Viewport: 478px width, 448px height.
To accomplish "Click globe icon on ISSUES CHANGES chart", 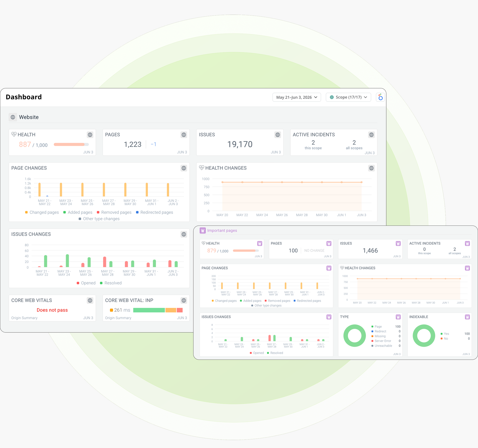I will [x=184, y=234].
